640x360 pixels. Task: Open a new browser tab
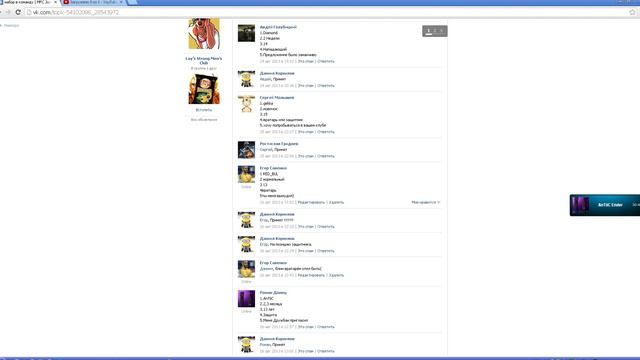tap(133, 2)
